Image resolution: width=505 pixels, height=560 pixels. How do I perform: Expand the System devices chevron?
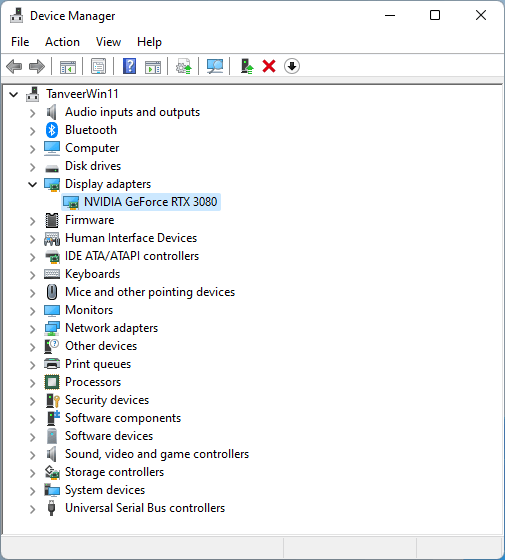(x=32, y=491)
